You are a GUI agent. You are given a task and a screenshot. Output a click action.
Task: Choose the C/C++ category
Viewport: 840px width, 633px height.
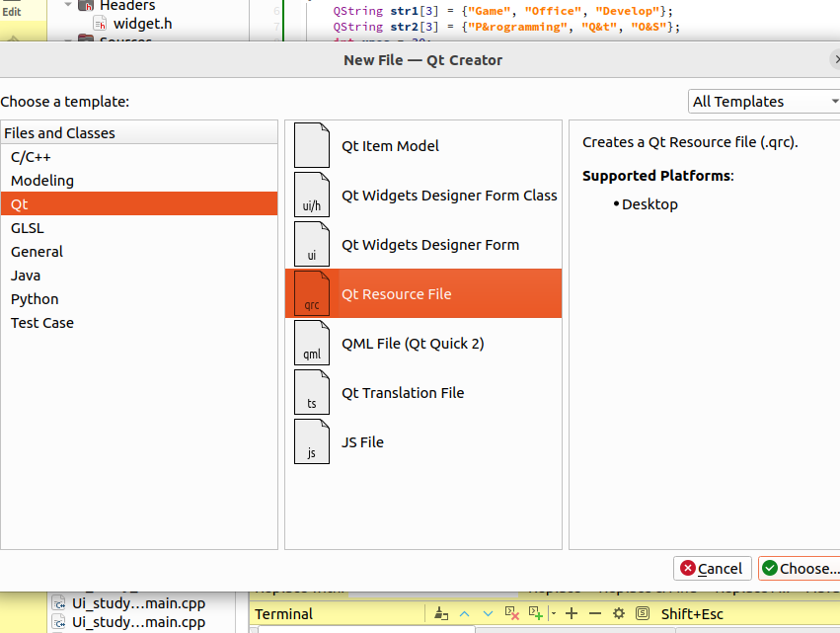coord(139,156)
